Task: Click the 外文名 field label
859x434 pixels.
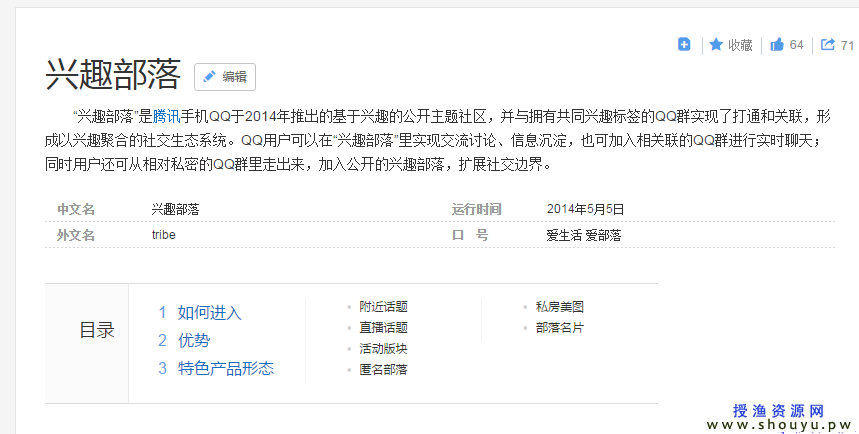Action: 76,235
